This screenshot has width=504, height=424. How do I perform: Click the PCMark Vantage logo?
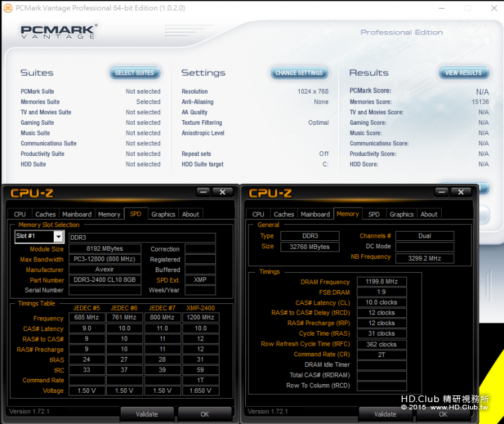58,31
